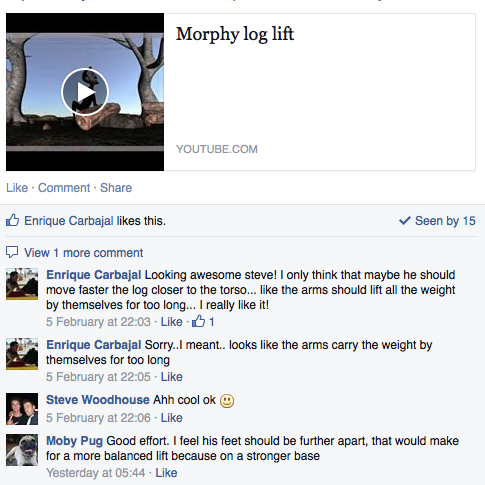Image resolution: width=485 pixels, height=485 pixels.
Task: Expand View 1 more comment
Action: (83, 253)
